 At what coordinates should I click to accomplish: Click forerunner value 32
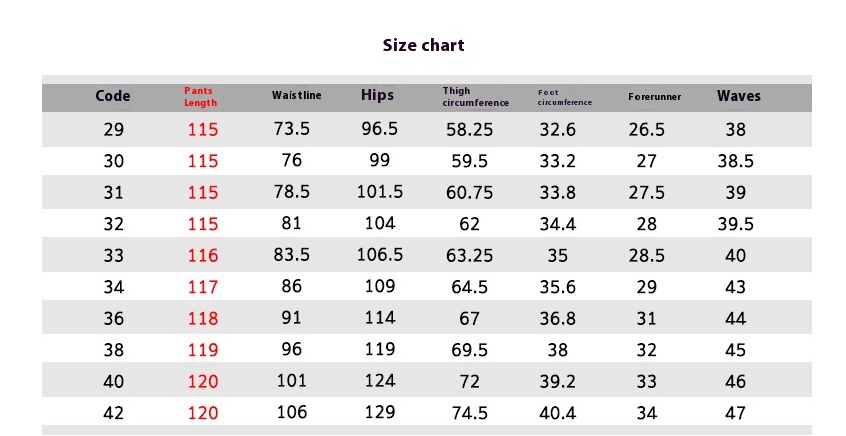coord(646,350)
